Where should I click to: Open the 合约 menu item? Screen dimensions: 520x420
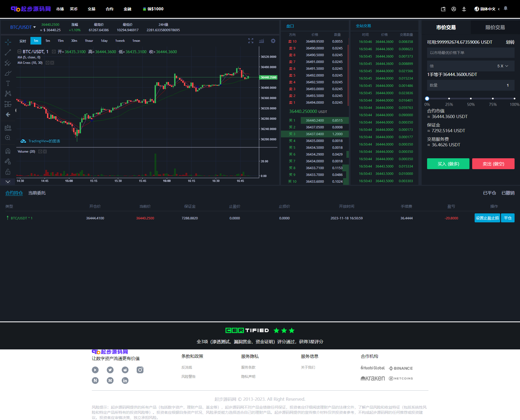[109, 9]
